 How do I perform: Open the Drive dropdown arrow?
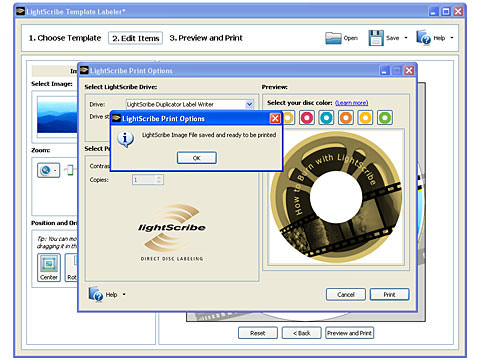click(x=249, y=104)
